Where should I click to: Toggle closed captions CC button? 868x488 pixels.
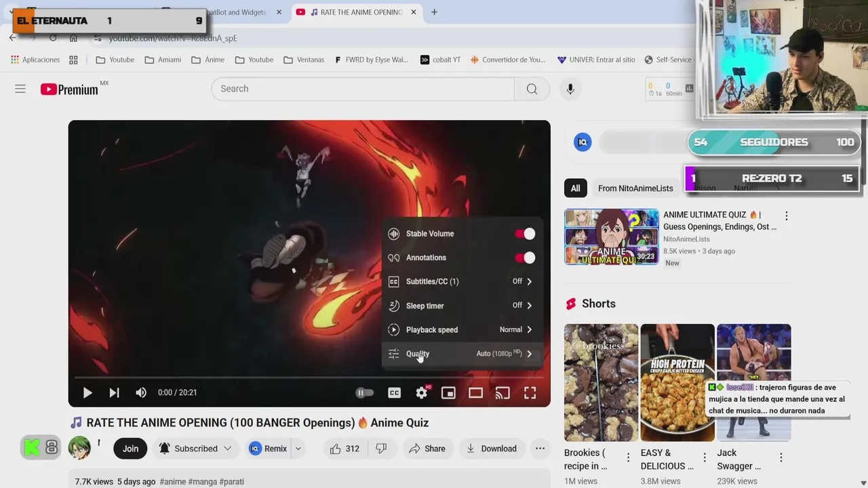click(x=394, y=392)
